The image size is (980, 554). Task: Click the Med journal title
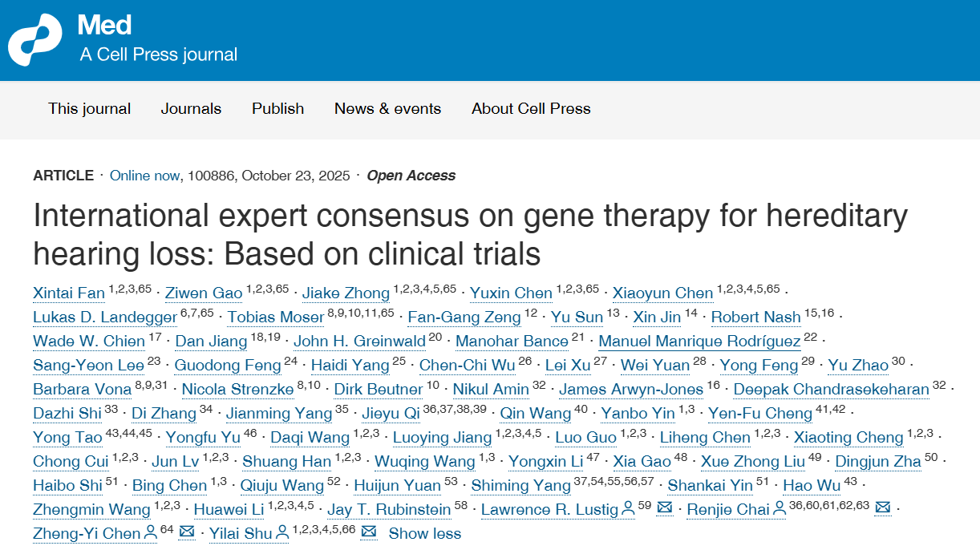pyautogui.click(x=104, y=26)
